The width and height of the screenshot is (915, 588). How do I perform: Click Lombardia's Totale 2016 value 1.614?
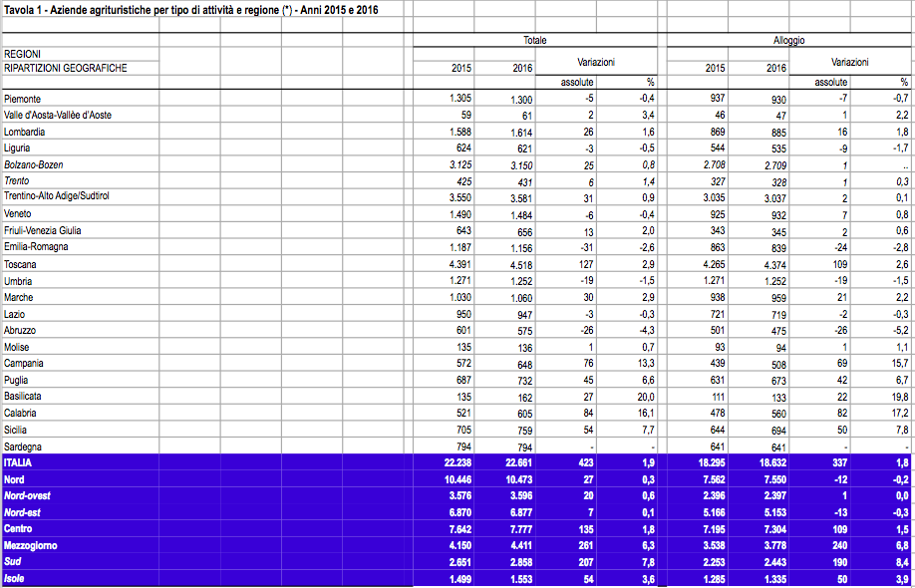pos(521,133)
